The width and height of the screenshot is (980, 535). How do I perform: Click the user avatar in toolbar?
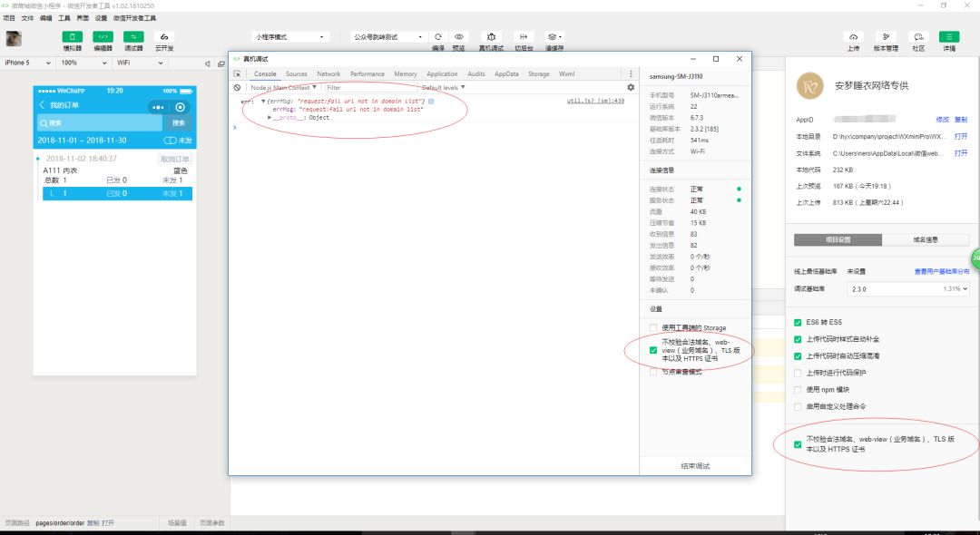coord(14,39)
